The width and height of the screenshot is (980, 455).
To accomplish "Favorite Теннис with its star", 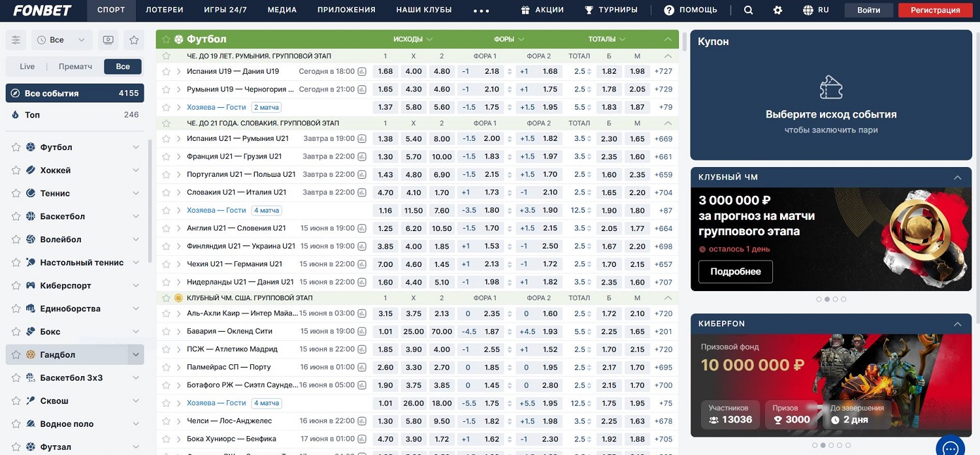I will point(16,193).
